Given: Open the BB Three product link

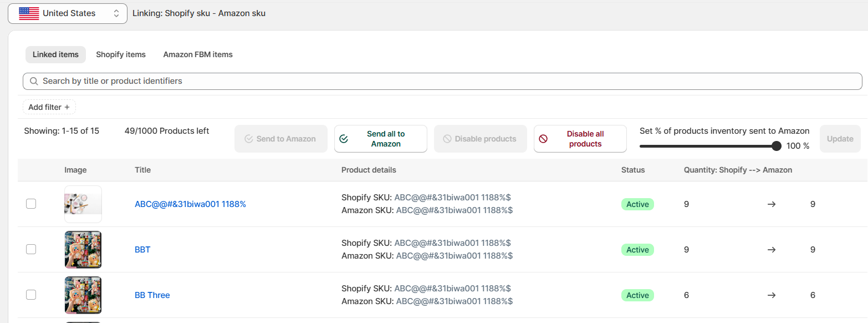Looking at the screenshot, I should click(x=152, y=295).
